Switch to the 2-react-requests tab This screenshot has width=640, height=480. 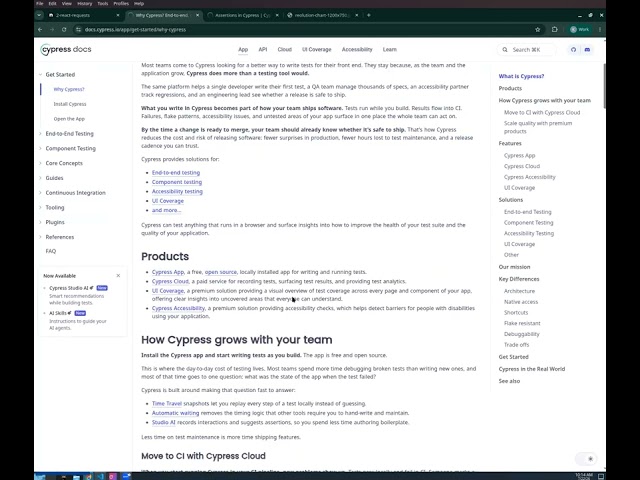coord(84,15)
